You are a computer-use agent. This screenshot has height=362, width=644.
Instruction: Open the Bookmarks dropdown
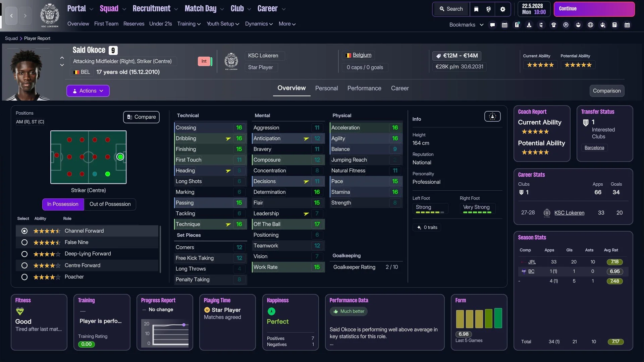coord(466,25)
